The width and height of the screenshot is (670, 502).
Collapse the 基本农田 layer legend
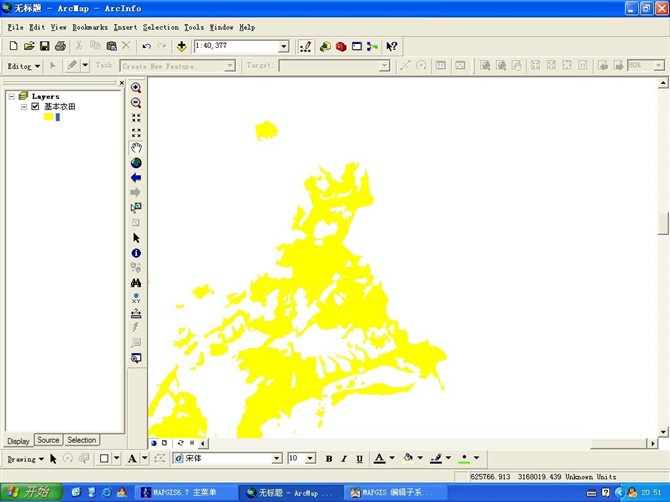pos(24,107)
